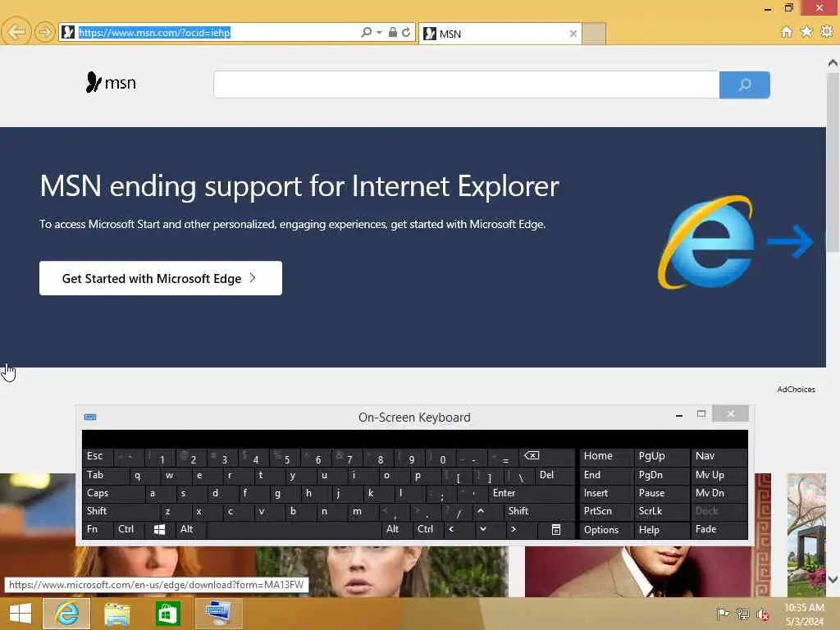Tap the letter q key
This screenshot has height=630, width=840.
tap(144, 475)
